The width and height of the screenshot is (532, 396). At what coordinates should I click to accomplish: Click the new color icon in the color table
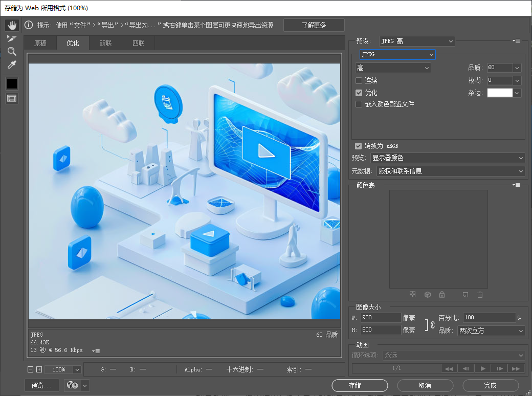(465, 294)
